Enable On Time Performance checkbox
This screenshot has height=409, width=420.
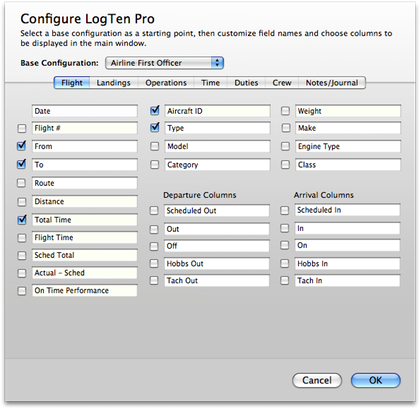(x=22, y=291)
